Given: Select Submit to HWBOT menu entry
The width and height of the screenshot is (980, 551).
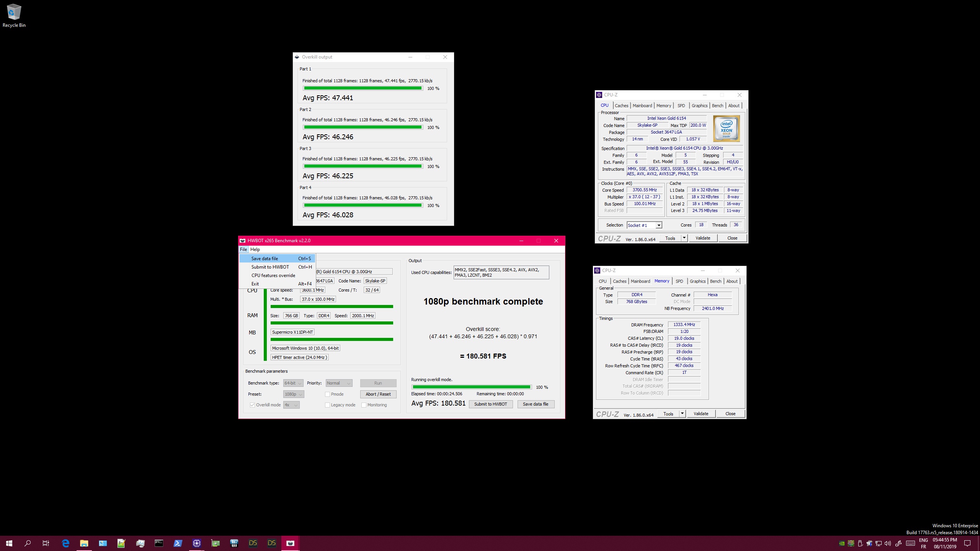Looking at the screenshot, I should click(277, 267).
